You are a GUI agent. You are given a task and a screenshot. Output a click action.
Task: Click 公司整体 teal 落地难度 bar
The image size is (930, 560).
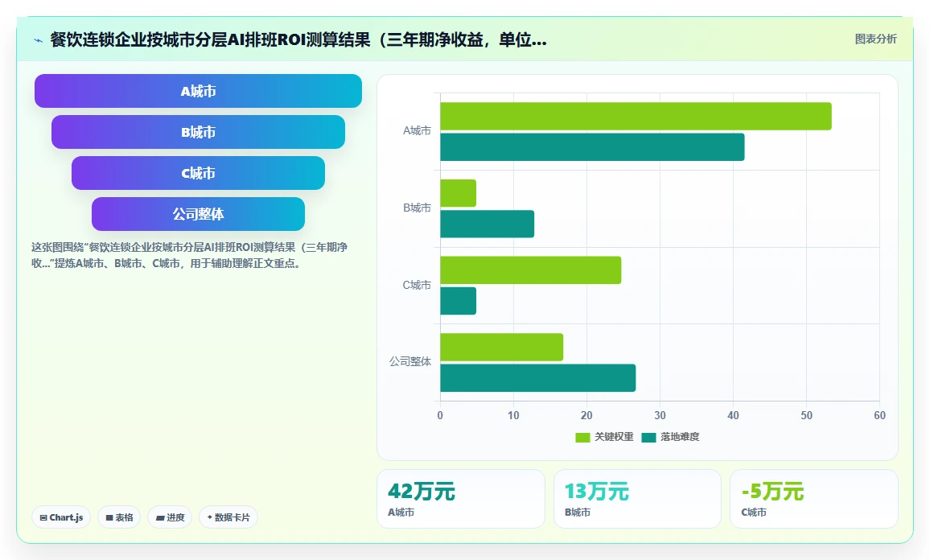tap(538, 378)
